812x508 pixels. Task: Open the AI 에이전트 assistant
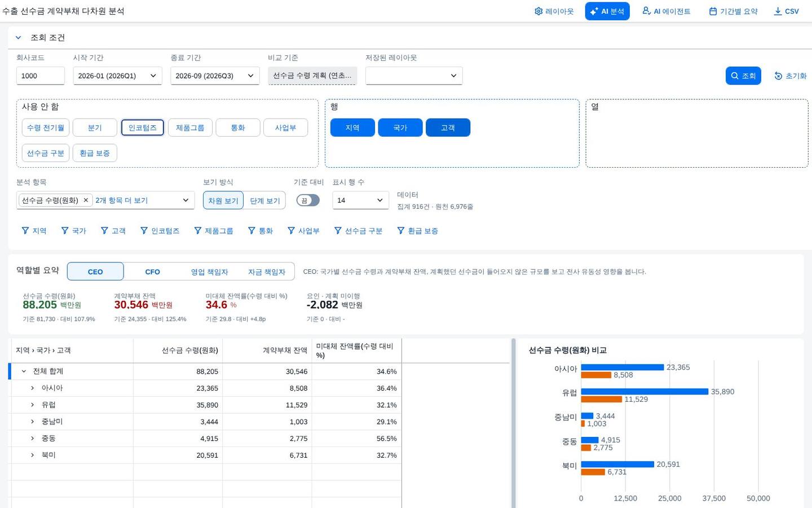pos(666,11)
